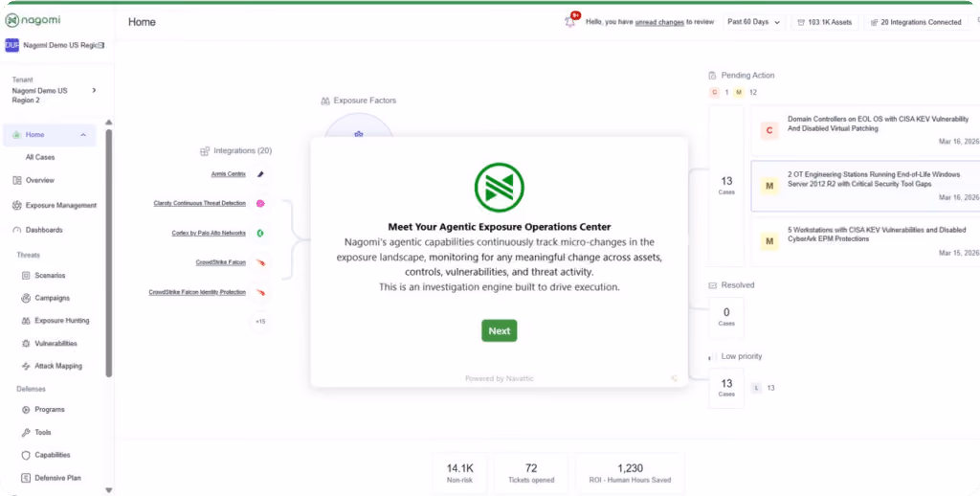Click the Home house icon in sidebar
Viewport: 980px width, 496px height.
[16, 134]
